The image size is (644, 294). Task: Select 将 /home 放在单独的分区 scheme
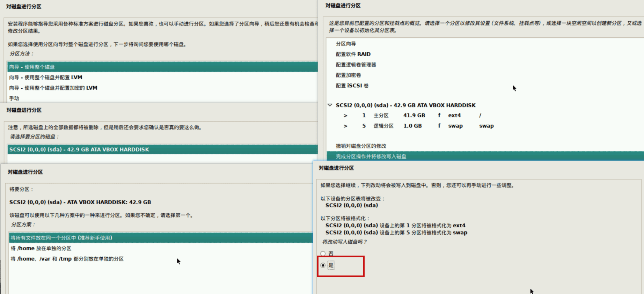coord(41,248)
